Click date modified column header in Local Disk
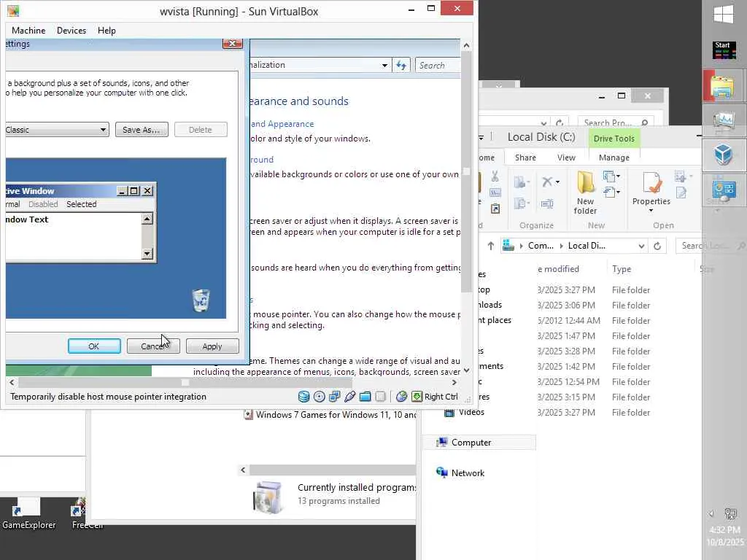Image resolution: width=747 pixels, height=560 pixels. pos(558,269)
